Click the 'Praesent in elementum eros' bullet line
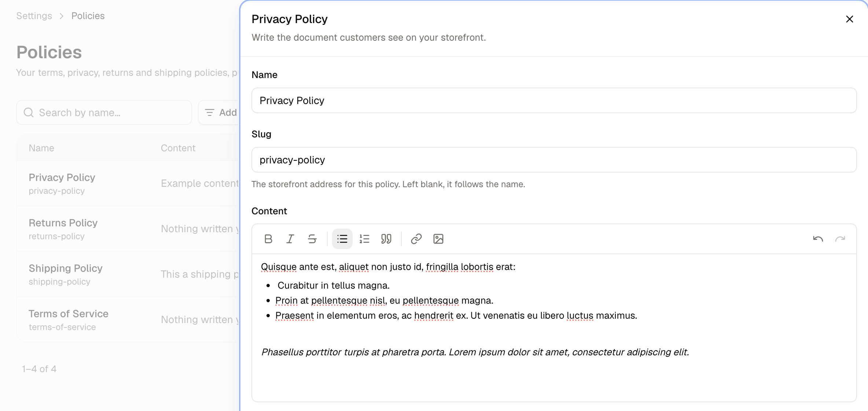868x411 pixels. pos(456,316)
